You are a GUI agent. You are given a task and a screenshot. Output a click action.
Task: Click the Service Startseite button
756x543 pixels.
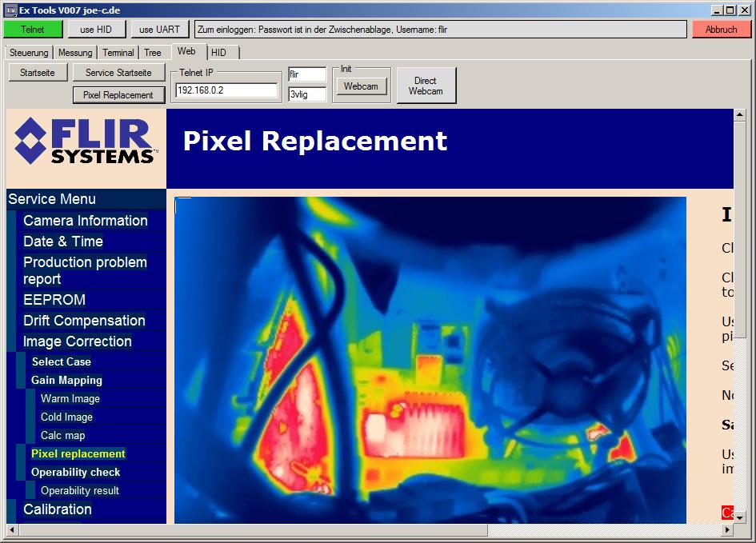tap(118, 73)
